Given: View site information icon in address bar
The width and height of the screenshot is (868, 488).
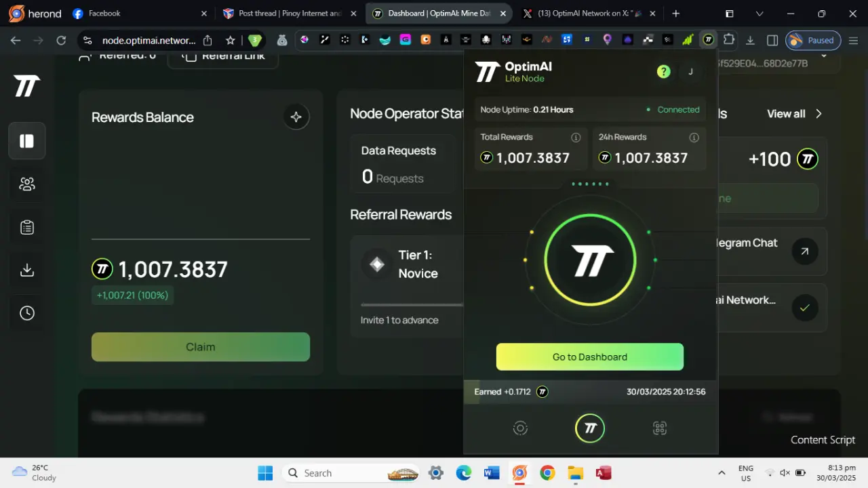Looking at the screenshot, I should (87, 40).
